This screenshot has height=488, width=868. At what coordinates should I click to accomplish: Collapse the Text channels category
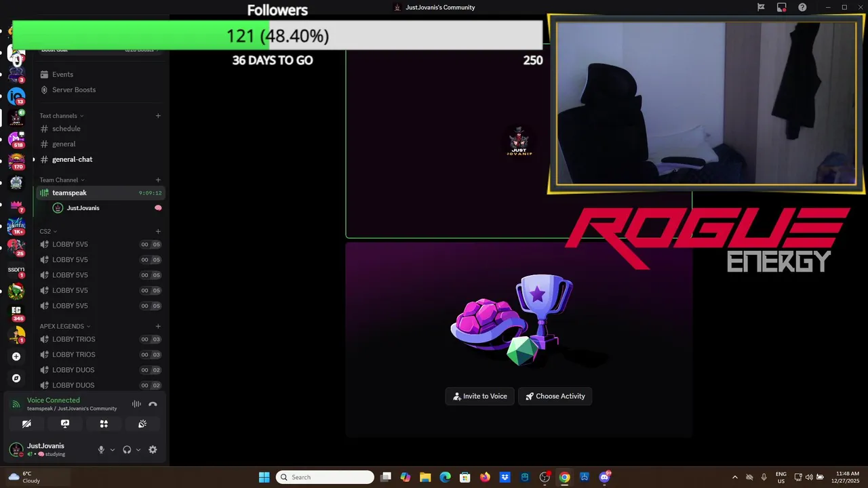(x=62, y=116)
